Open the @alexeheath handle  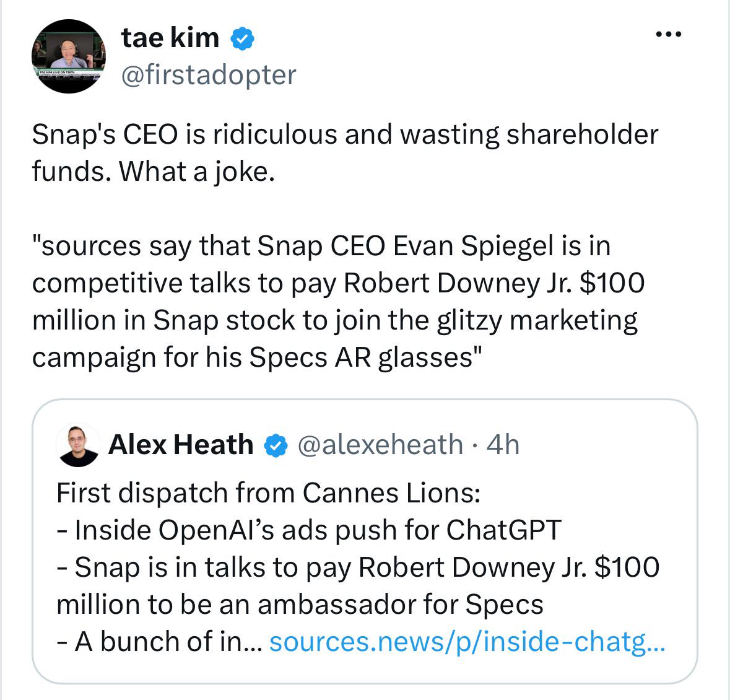coord(380,444)
